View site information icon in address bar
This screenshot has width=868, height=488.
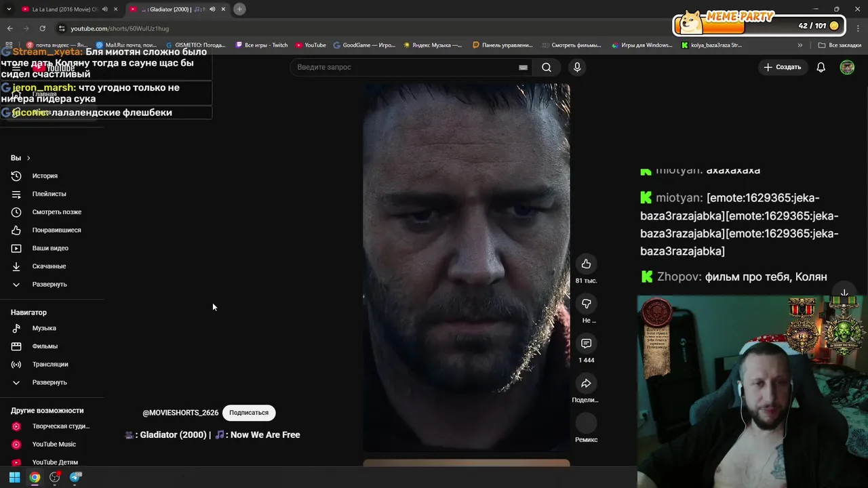pos(62,28)
